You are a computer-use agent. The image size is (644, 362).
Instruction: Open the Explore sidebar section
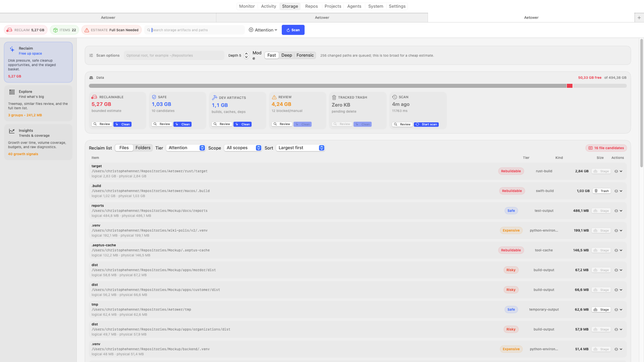pos(38,103)
